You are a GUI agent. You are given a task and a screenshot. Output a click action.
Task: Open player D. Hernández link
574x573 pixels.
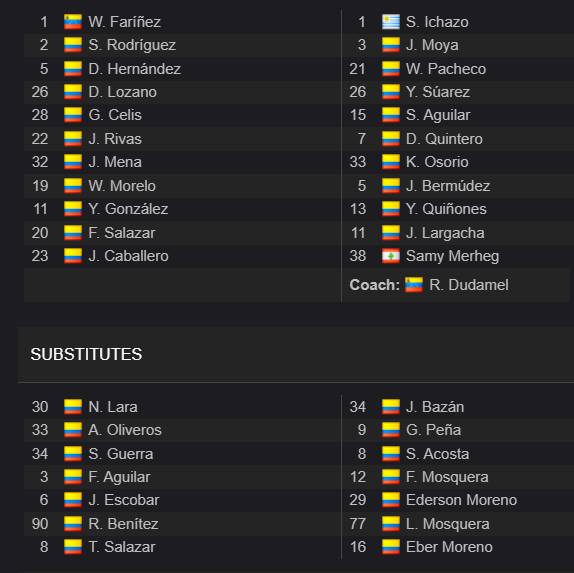coord(134,69)
